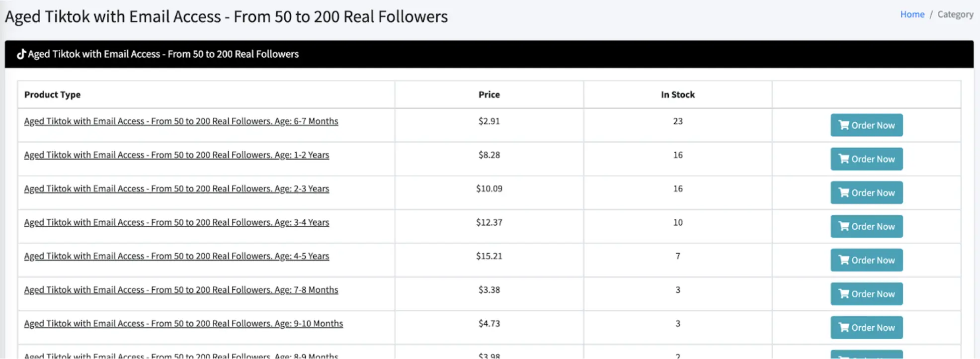Open the Age: 2-3 Years product link
Screen dimensions: 980x359
point(176,188)
